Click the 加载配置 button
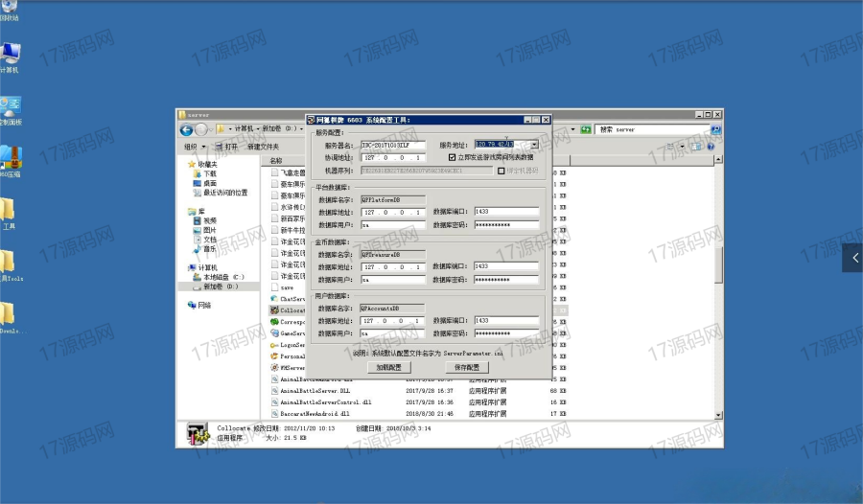Screen dimensions: 863x504 pyautogui.click(x=389, y=367)
